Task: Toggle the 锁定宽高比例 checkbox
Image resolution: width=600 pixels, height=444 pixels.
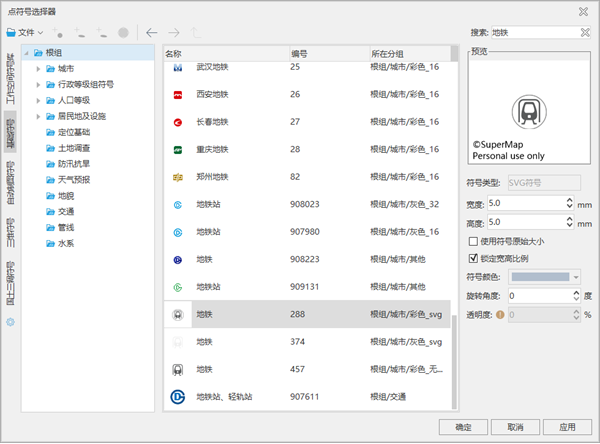Action: point(473,258)
